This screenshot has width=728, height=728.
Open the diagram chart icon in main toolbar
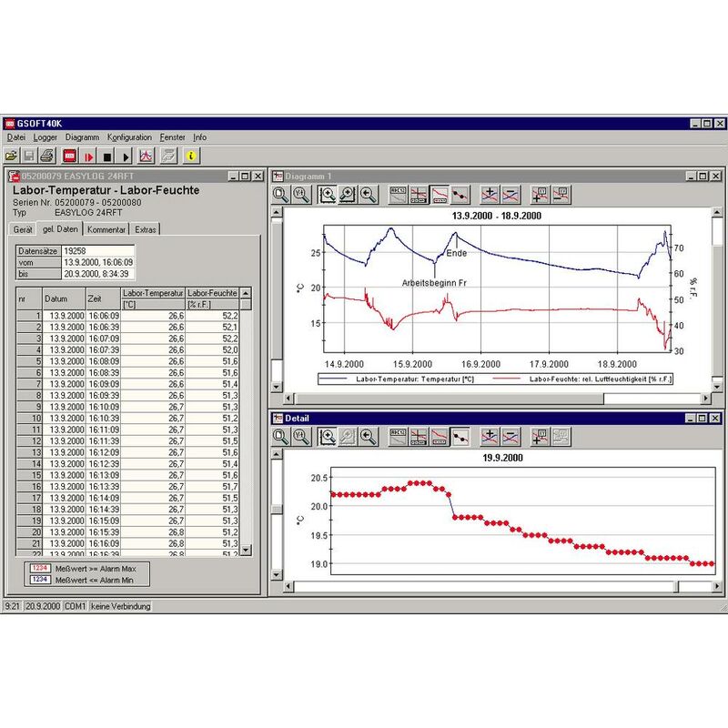145,156
